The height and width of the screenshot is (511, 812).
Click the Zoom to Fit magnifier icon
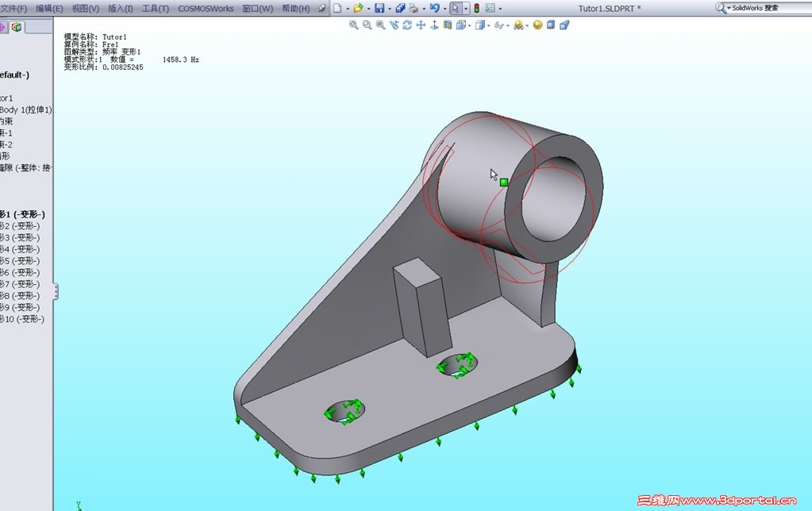354,25
